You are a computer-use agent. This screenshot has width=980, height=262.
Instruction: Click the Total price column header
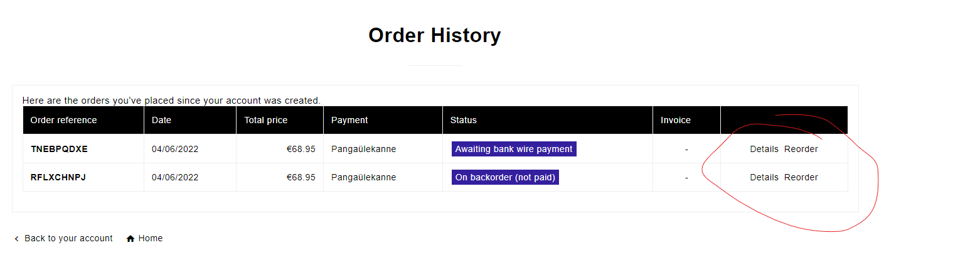(265, 120)
